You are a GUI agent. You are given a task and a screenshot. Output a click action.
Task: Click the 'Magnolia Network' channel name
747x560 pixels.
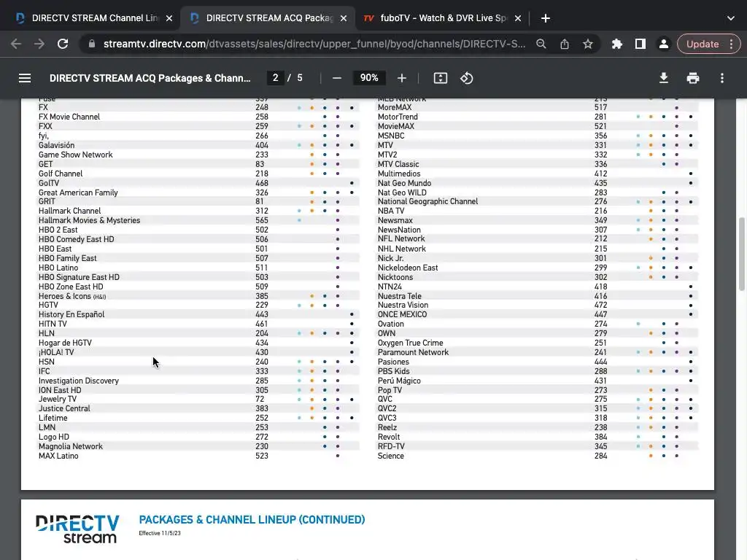[71, 446]
